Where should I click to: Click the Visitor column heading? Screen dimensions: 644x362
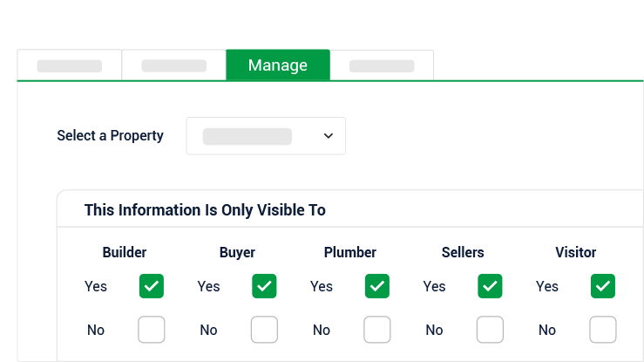pyautogui.click(x=575, y=253)
